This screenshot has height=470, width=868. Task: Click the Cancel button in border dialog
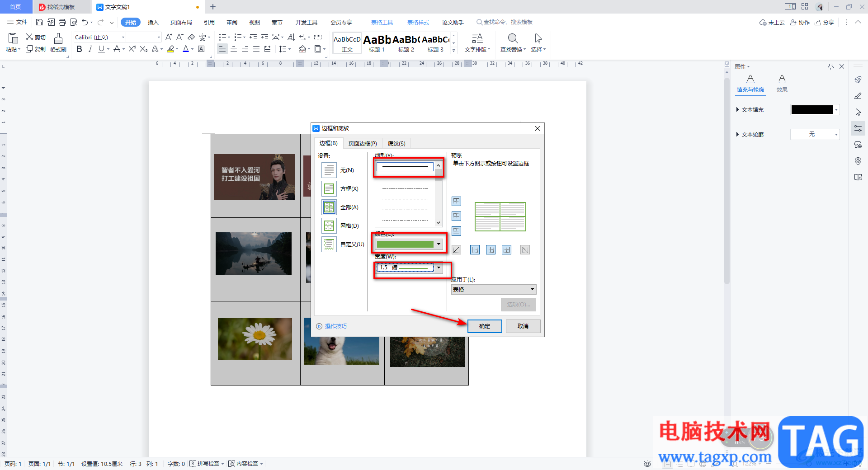tap(523, 326)
